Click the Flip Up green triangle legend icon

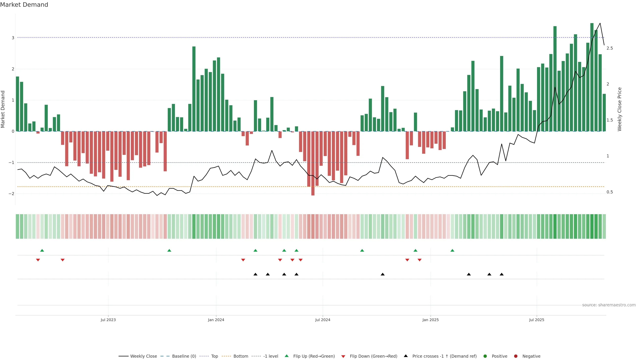(287, 356)
